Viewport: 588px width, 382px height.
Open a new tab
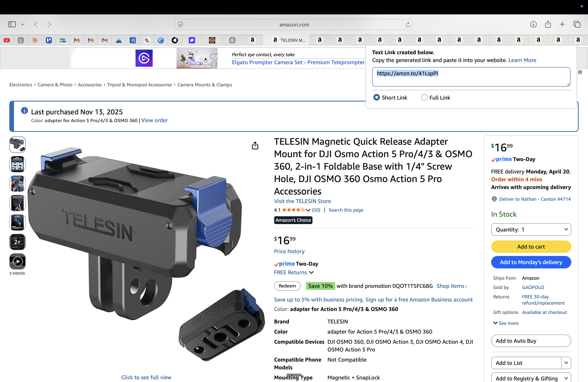tap(562, 24)
